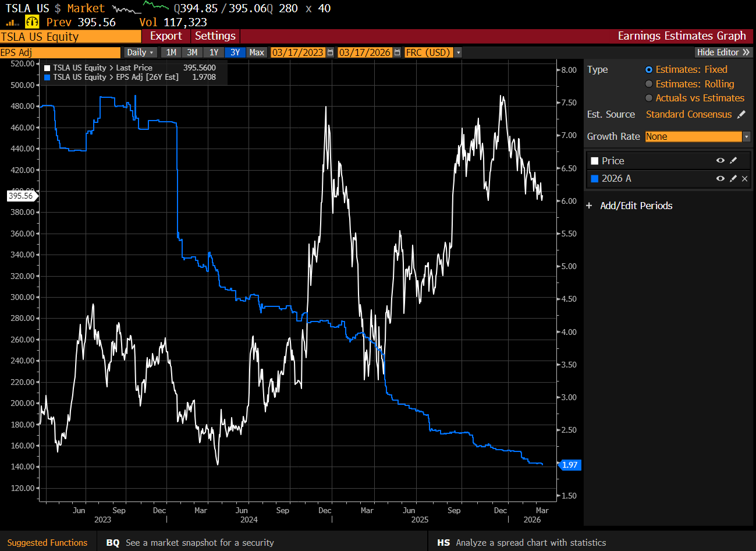
Task: Click the EPS Adj measure field
Action: pos(61,52)
